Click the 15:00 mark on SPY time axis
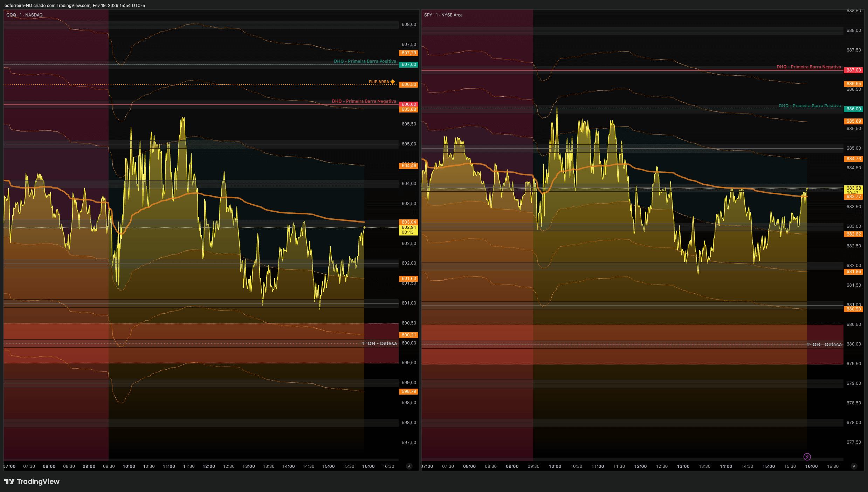Screen dimensions: 868x492 [x=769, y=466]
